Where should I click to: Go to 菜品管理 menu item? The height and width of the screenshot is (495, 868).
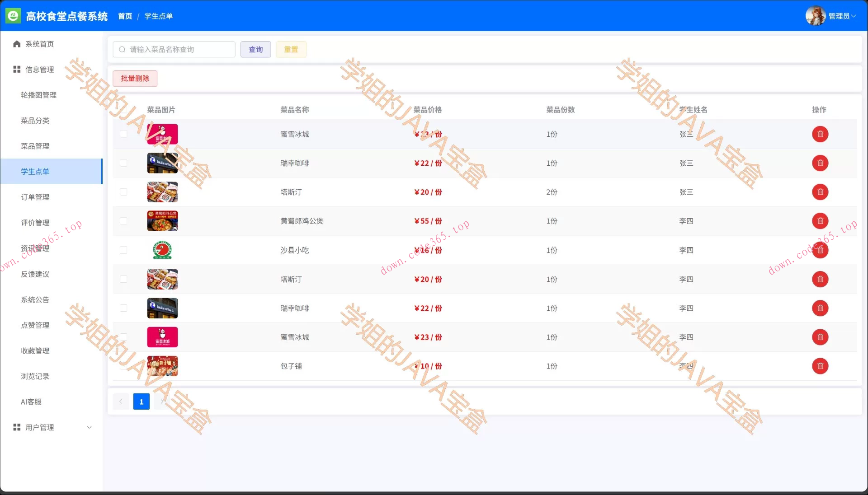35,146
